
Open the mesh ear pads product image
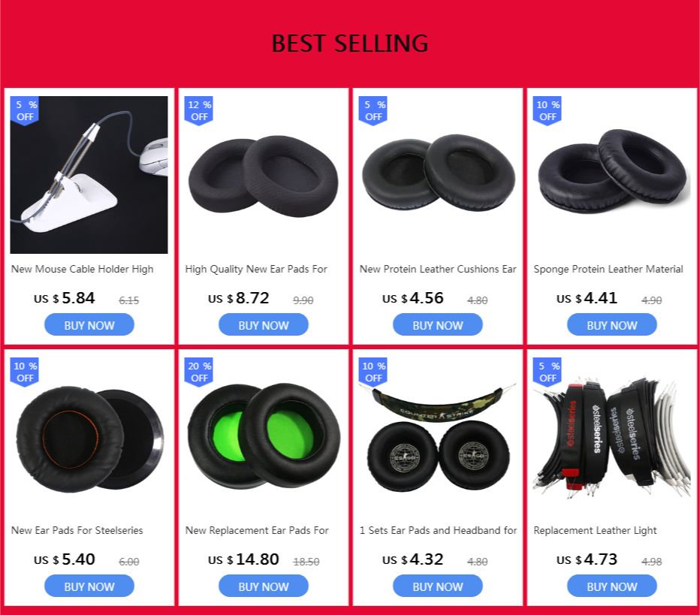coord(264,175)
